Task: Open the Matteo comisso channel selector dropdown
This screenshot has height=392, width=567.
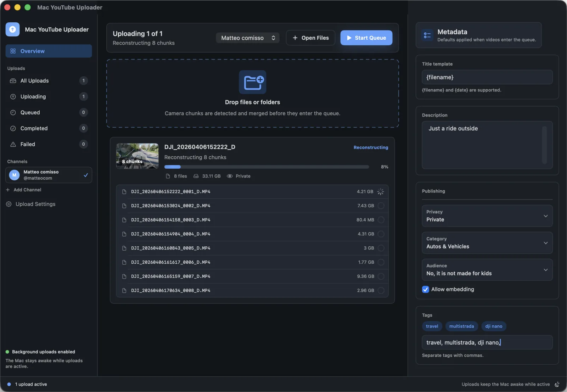Action: tap(248, 38)
